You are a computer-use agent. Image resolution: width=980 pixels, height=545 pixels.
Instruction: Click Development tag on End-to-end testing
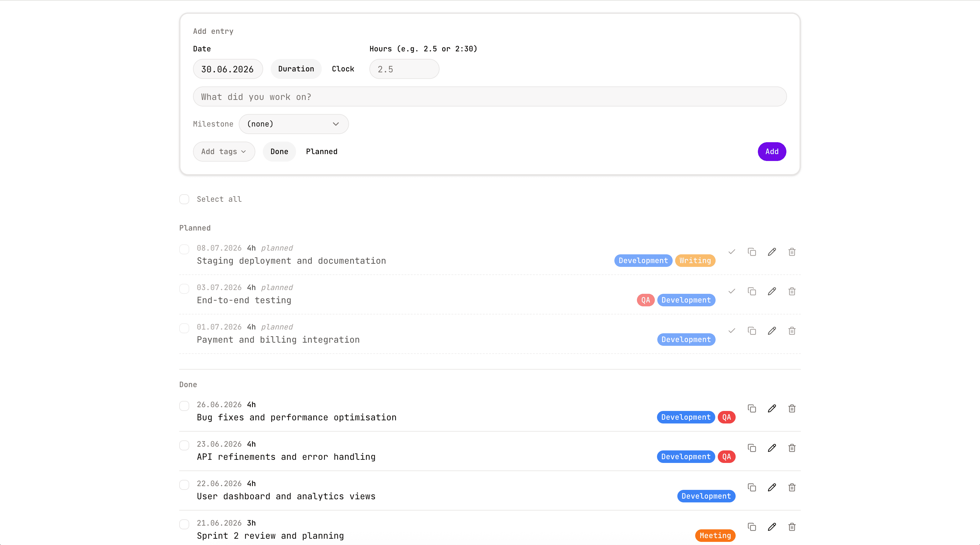(x=686, y=300)
